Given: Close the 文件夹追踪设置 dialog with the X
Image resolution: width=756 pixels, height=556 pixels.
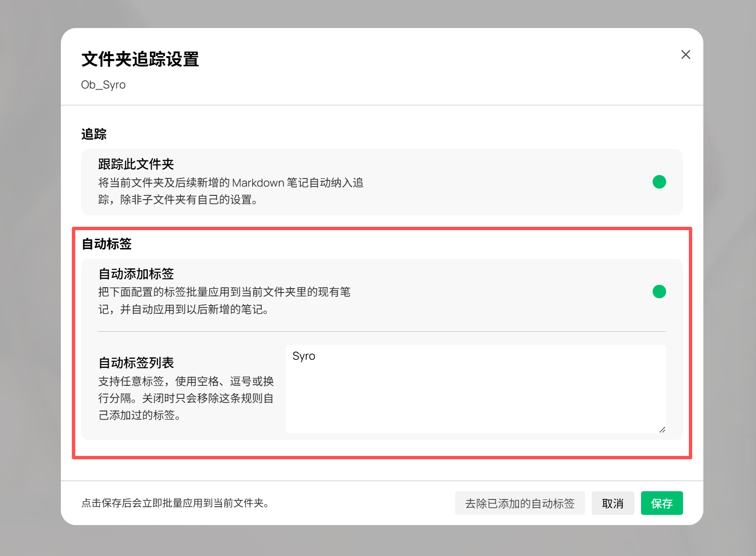Looking at the screenshot, I should pyautogui.click(x=685, y=55).
